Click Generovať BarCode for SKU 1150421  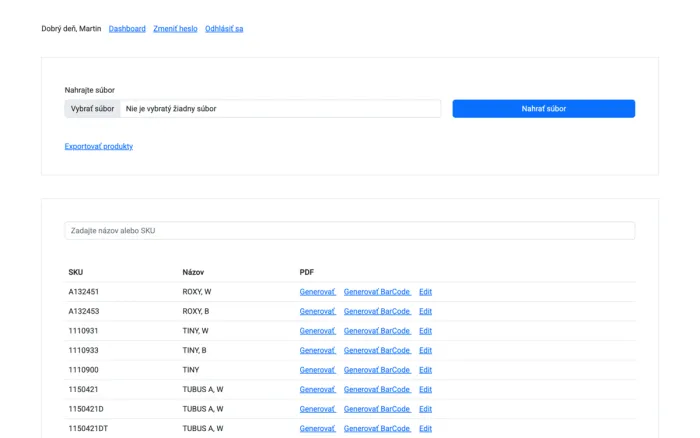(x=377, y=389)
